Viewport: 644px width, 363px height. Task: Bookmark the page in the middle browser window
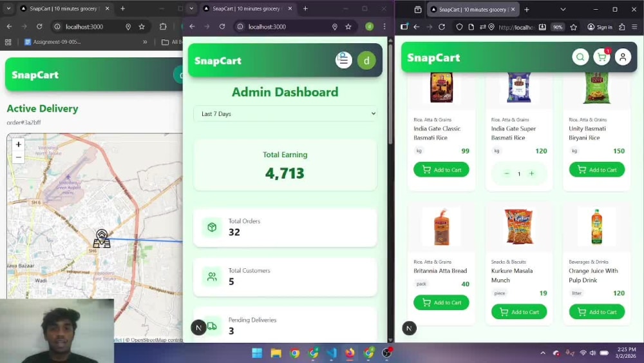coord(348,26)
